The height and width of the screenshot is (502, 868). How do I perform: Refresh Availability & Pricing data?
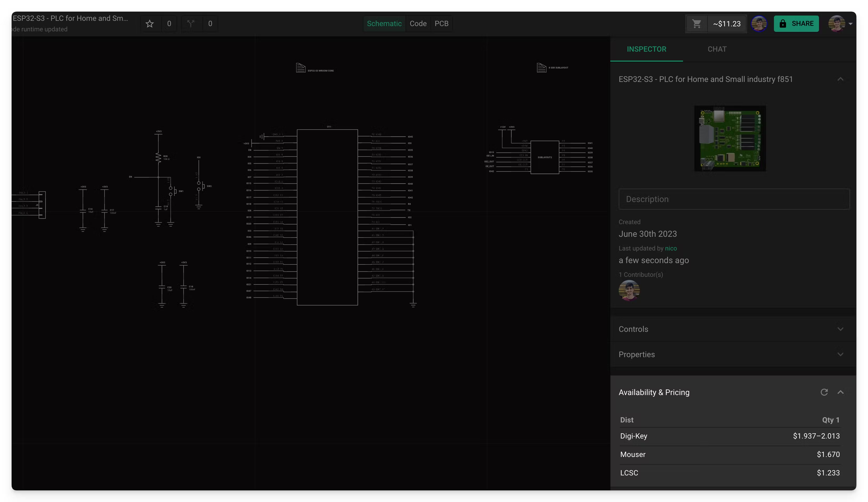point(824,392)
